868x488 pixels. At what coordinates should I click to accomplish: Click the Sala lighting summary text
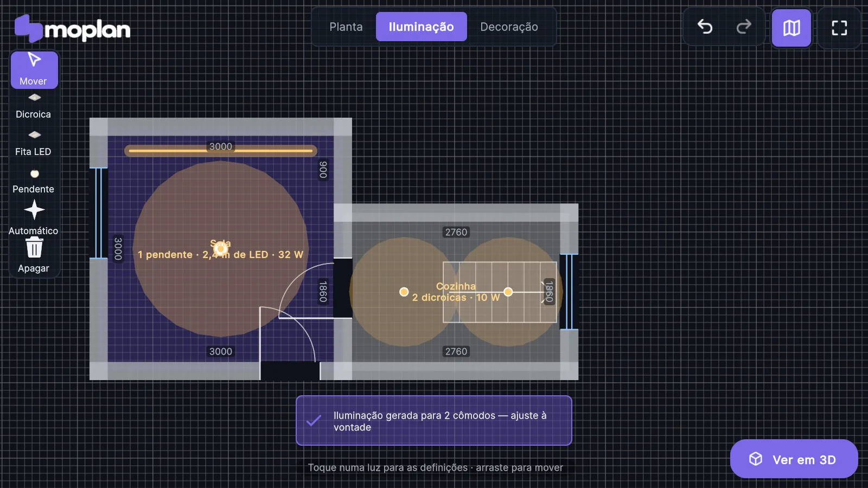click(x=220, y=255)
